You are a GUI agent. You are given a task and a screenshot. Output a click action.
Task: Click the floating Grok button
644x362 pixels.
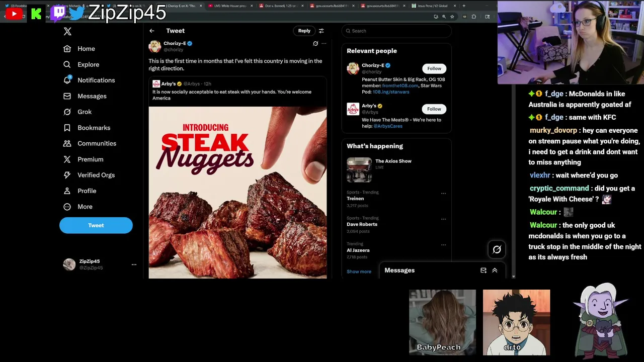click(497, 249)
